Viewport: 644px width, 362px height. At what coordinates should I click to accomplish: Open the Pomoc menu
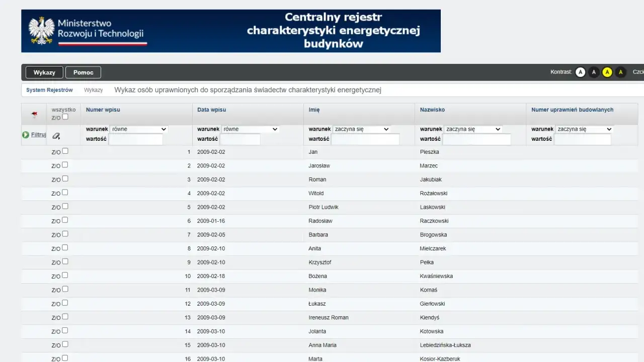point(84,72)
